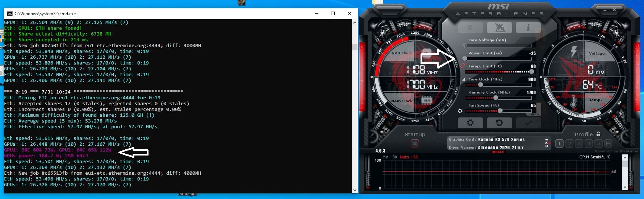Click the Memory Clock slider handle

point(495,98)
